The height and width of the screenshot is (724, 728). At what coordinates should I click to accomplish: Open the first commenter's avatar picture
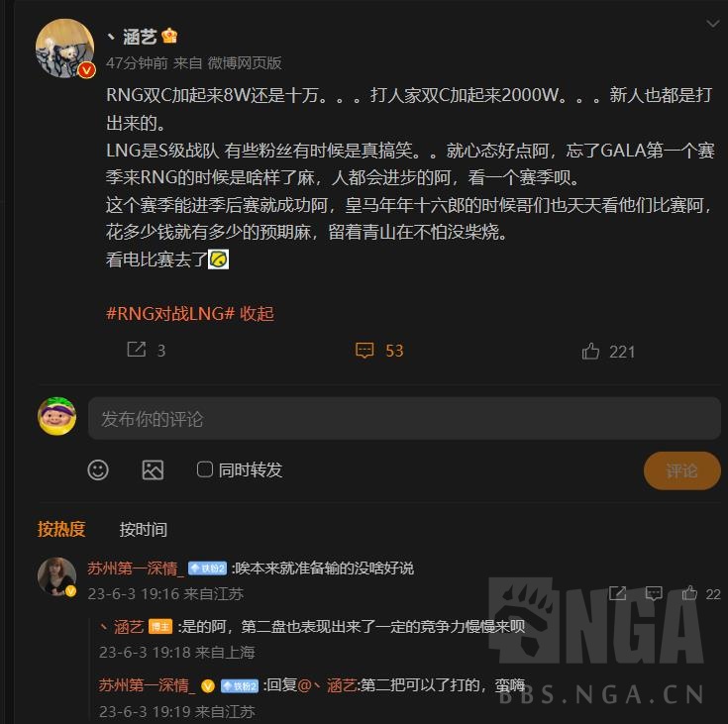coord(56,576)
